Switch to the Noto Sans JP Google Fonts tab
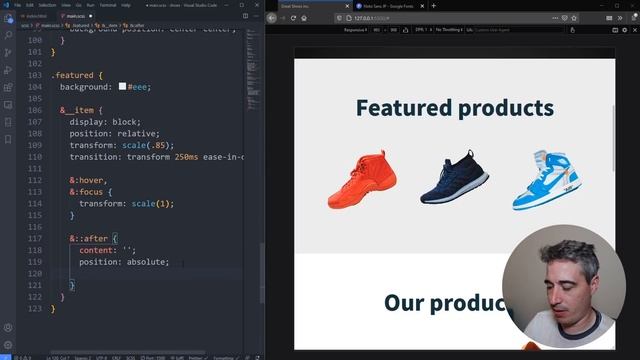 (386, 6)
